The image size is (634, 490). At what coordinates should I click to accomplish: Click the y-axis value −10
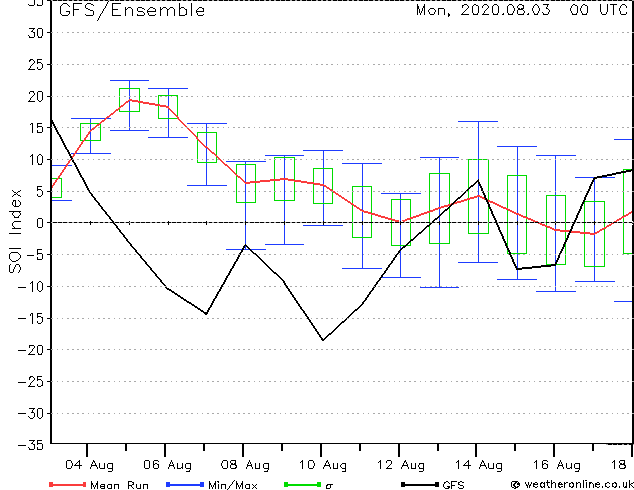coord(31,287)
